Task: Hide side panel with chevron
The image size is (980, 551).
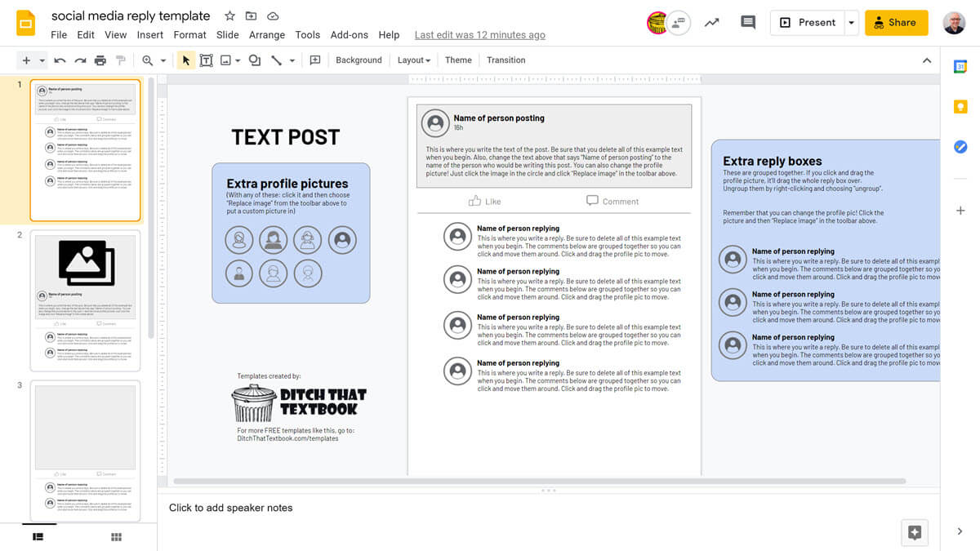Action: (960, 531)
